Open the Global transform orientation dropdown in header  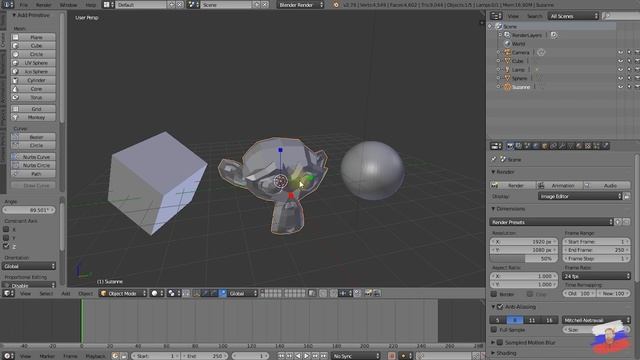243,293
